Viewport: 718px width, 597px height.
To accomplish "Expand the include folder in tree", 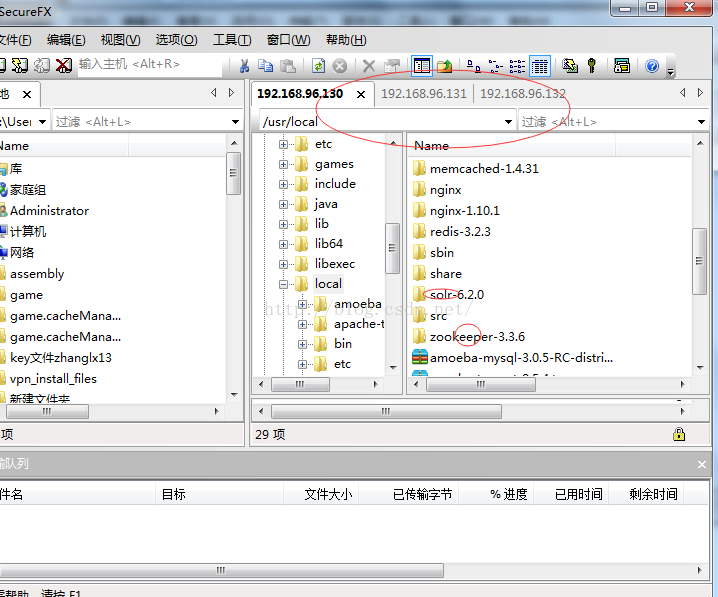I will [x=283, y=184].
